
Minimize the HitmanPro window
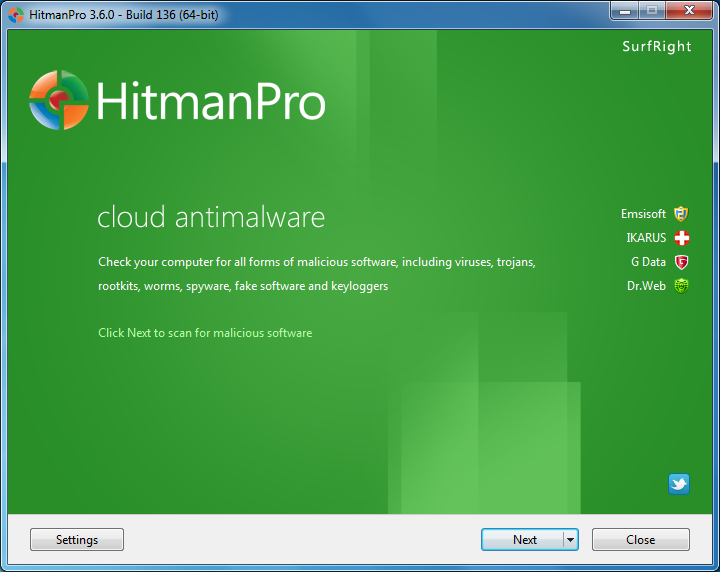click(624, 11)
